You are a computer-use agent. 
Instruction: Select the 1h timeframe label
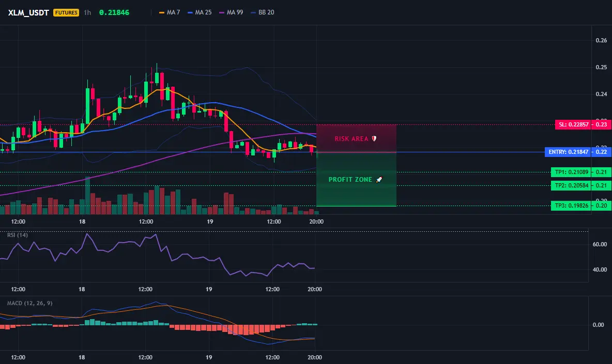pos(87,12)
